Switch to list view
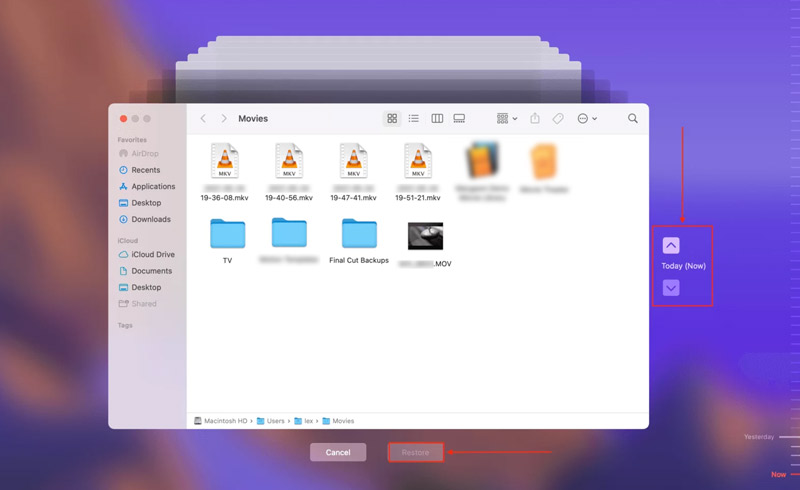This screenshot has width=800, height=490. pyautogui.click(x=414, y=119)
